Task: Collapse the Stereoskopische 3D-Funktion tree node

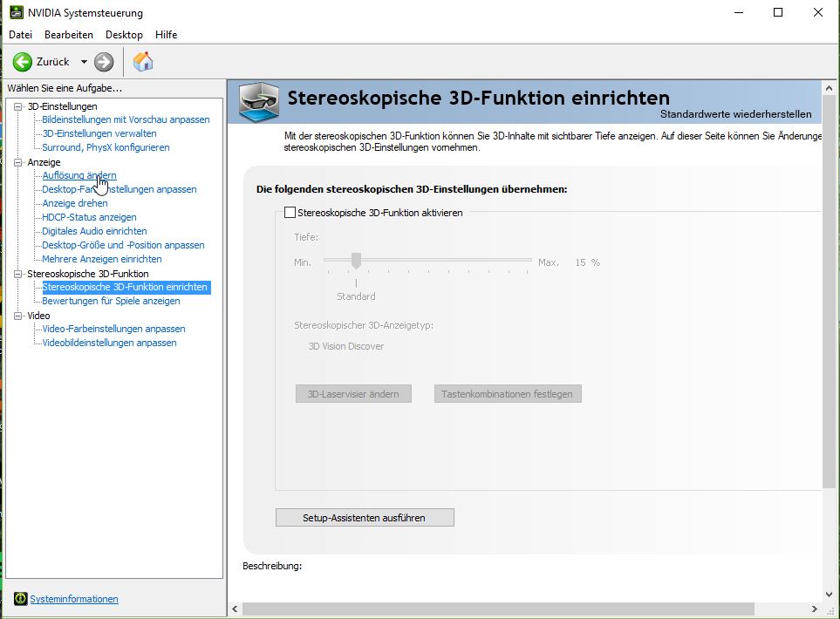Action: pyautogui.click(x=17, y=274)
